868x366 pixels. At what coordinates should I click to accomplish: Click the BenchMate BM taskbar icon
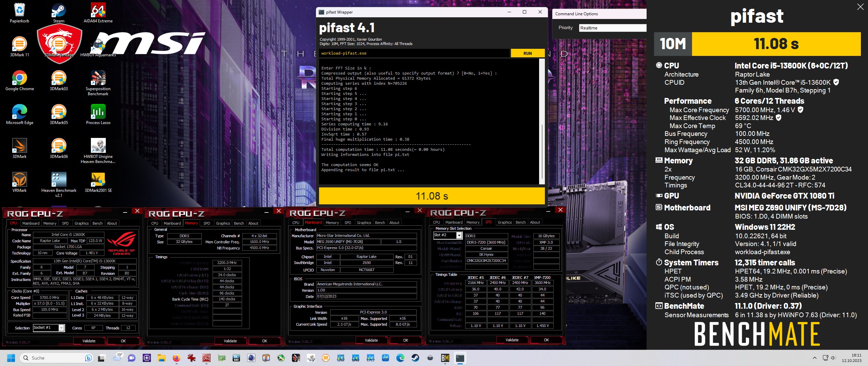[445, 358]
